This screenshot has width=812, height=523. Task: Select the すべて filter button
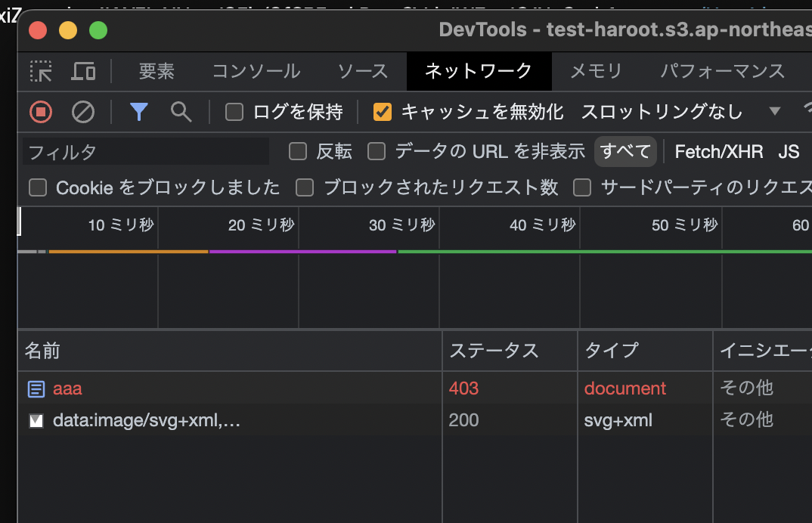625,152
